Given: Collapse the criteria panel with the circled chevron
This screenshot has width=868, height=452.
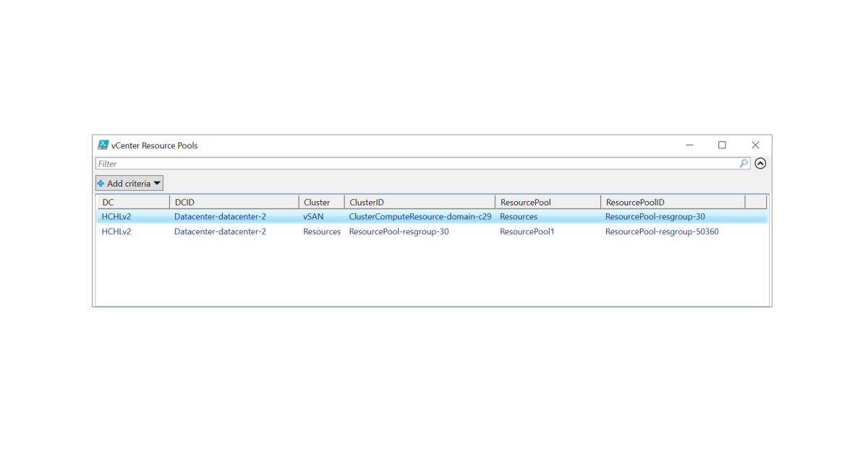Looking at the screenshot, I should 760,163.
